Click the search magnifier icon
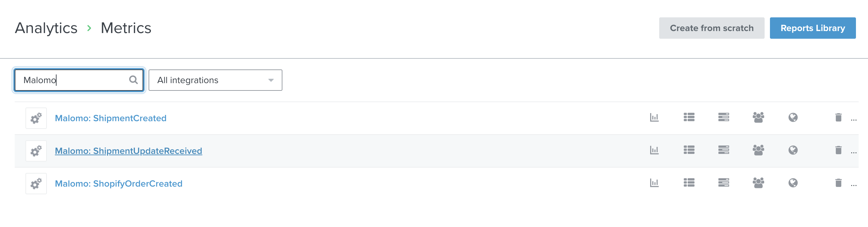The image size is (868, 227). point(134,80)
